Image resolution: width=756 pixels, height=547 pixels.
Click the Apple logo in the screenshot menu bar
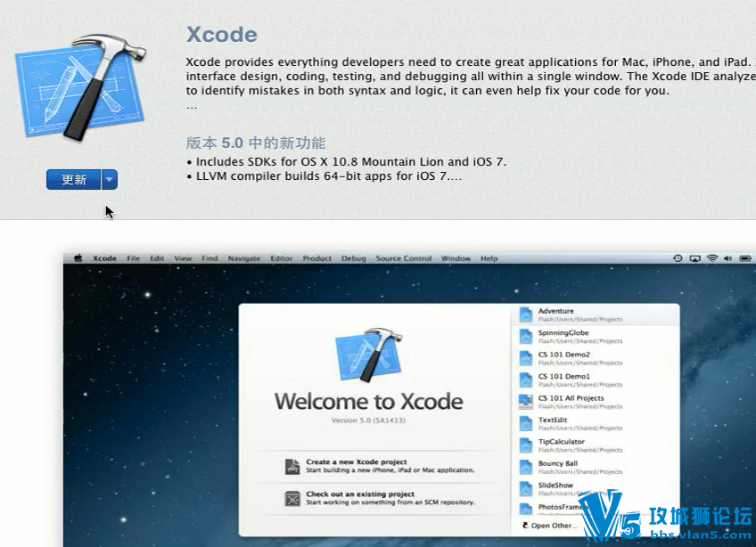(x=78, y=258)
